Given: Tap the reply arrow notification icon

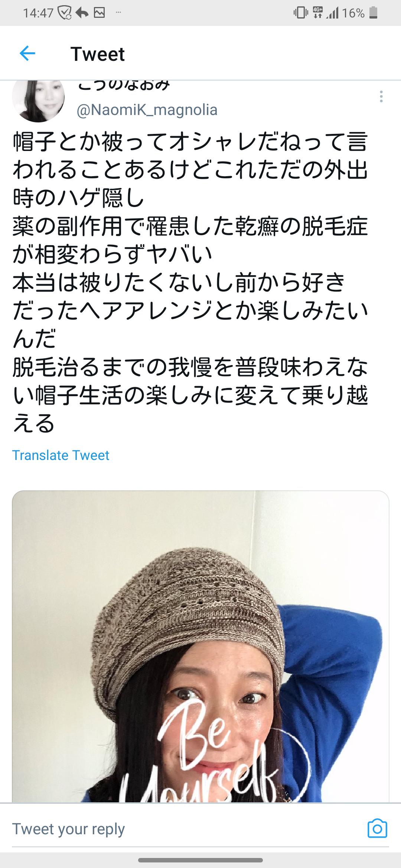Looking at the screenshot, I should 82,13.
